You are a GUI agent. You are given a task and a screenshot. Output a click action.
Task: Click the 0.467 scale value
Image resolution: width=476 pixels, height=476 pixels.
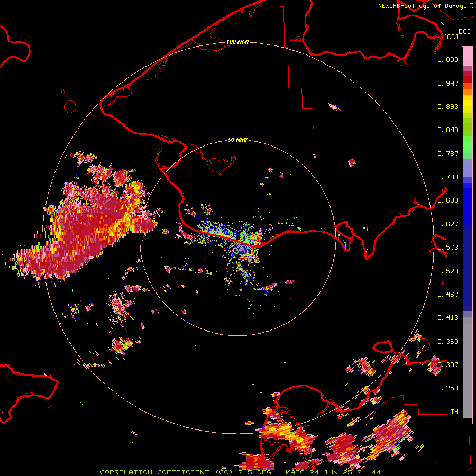(448, 295)
